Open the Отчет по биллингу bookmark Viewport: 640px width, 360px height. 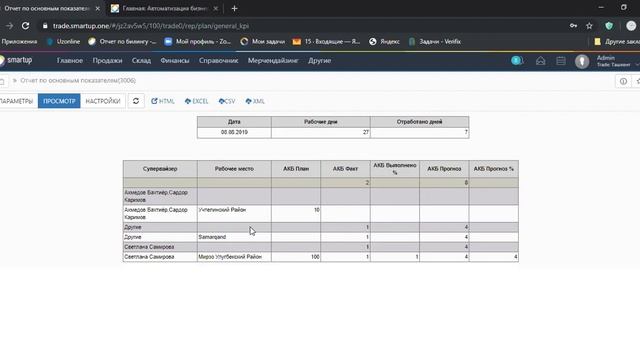point(122,42)
